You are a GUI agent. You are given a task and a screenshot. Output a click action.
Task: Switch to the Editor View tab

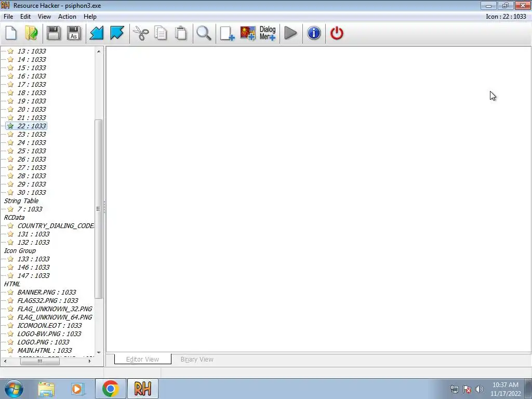click(x=142, y=360)
